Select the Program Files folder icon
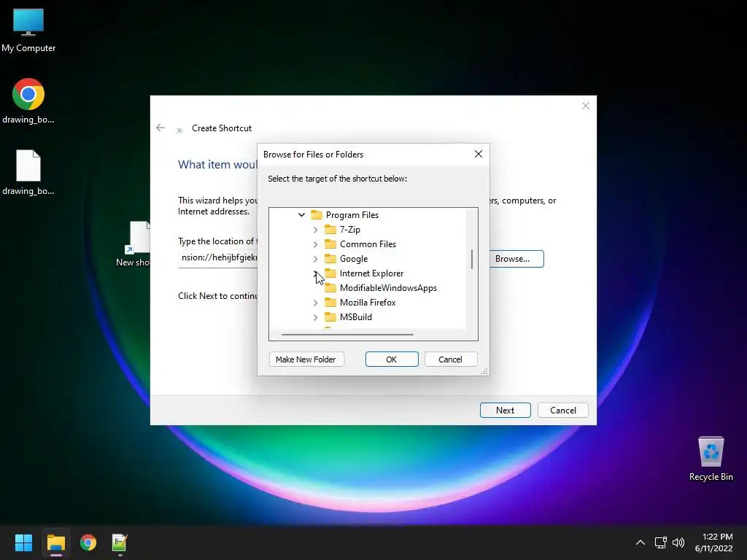Viewport: 747px width, 560px height. click(x=317, y=215)
